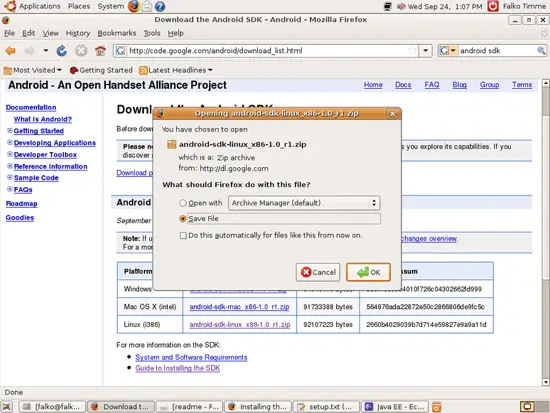Image resolution: width=550 pixels, height=413 pixels.
Task: Select the 'Open with' radio button
Action: pyautogui.click(x=183, y=203)
